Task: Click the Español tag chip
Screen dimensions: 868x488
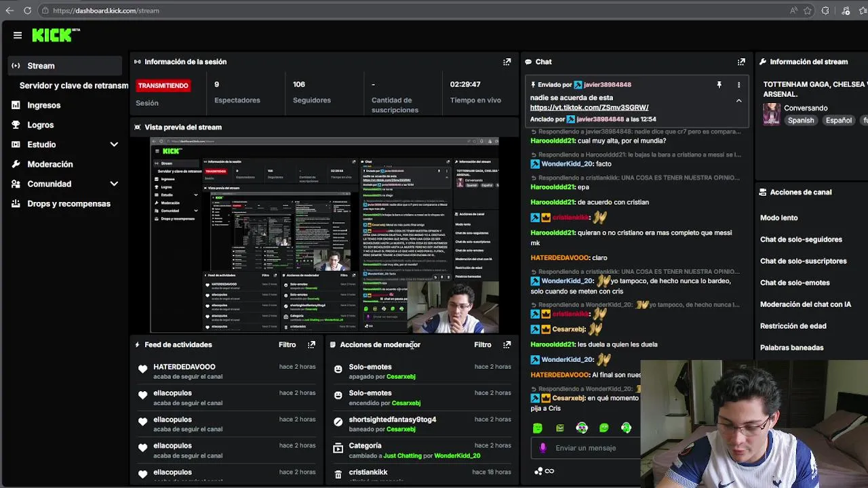Action: [x=838, y=120]
